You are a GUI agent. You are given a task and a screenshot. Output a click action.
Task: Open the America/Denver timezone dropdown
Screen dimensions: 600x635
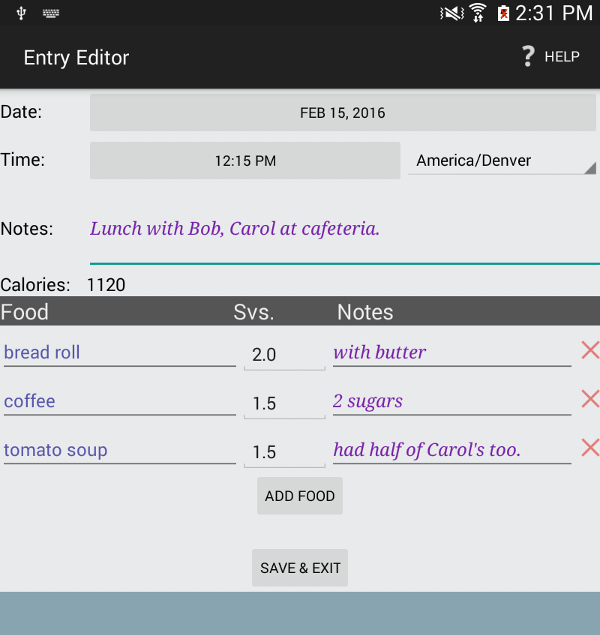click(502, 161)
